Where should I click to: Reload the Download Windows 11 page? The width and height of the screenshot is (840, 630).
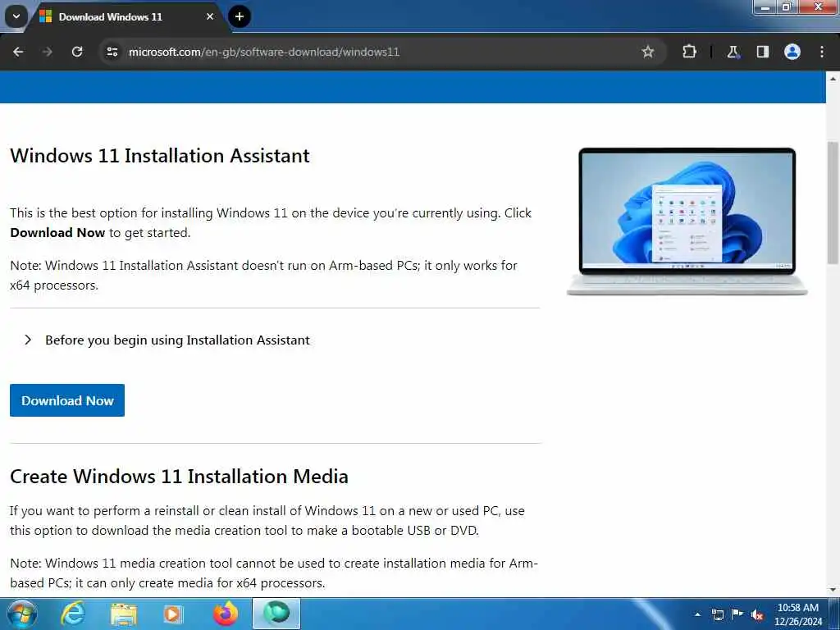(77, 52)
